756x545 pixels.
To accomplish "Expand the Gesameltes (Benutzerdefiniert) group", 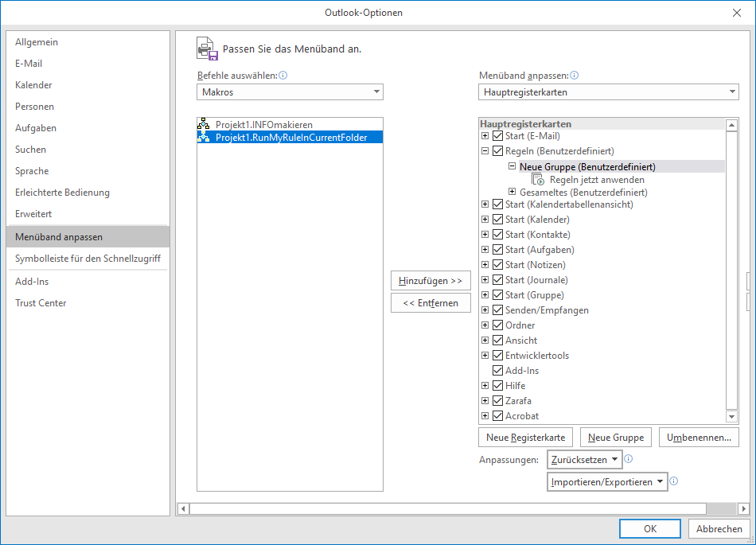I will [x=512, y=192].
